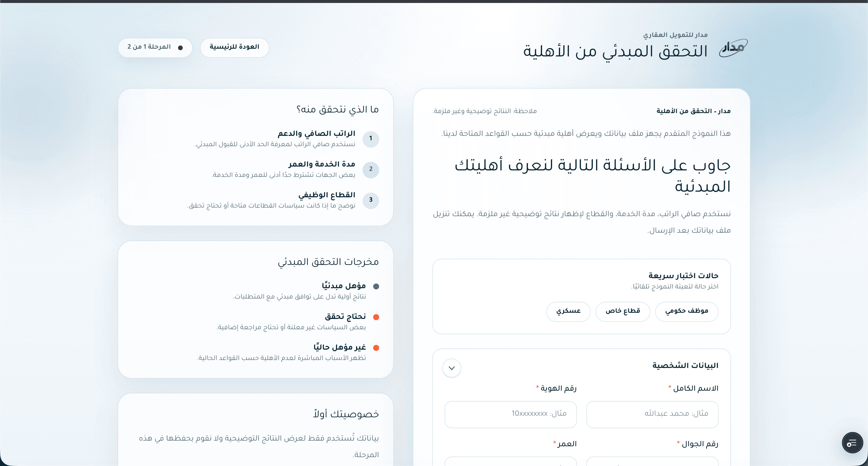Click numbered badge 3 beside القطاع الوظيفي
The image size is (868, 466).
371,201
